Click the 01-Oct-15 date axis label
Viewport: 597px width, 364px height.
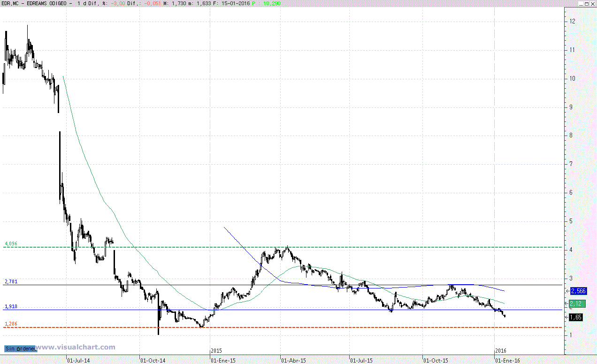(436, 360)
